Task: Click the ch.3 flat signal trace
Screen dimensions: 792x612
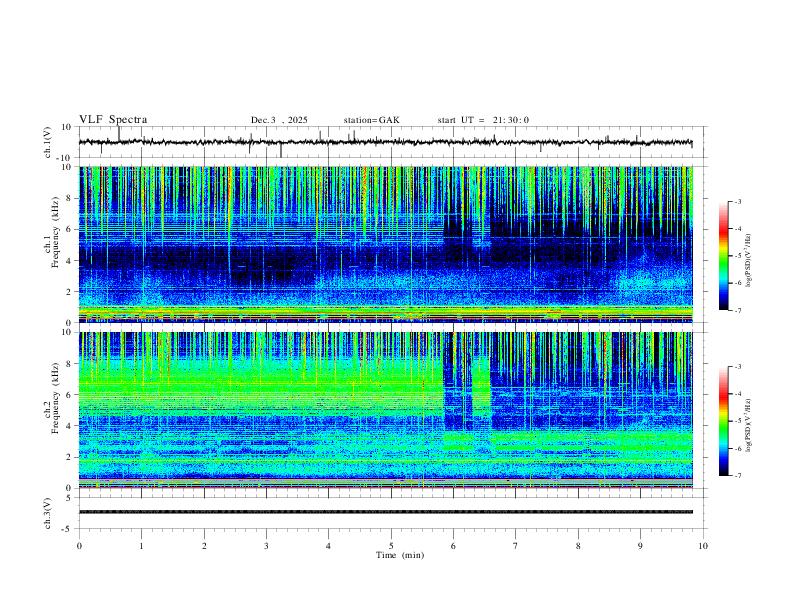Action: click(x=385, y=512)
